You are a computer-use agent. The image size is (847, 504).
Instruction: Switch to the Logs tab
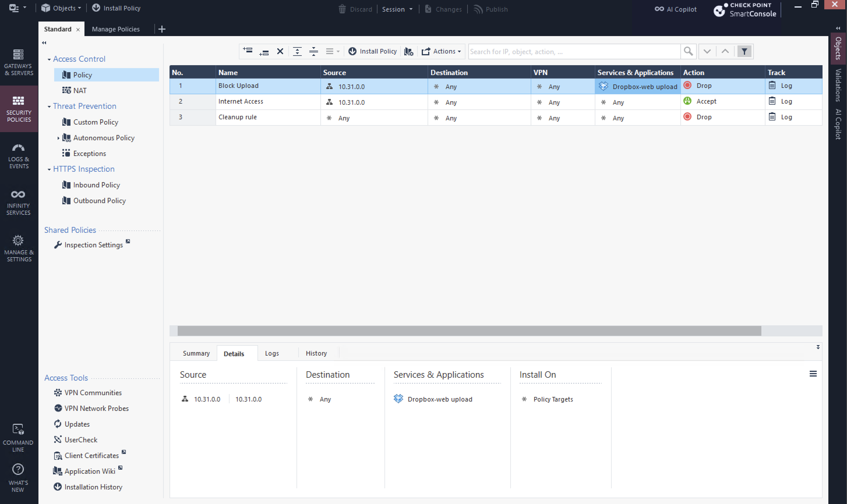tap(271, 353)
